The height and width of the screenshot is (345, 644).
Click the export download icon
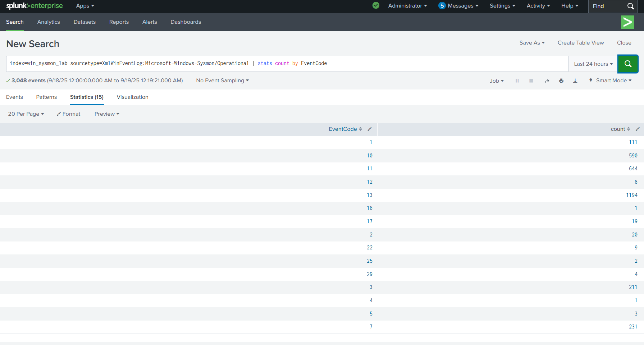pyautogui.click(x=575, y=81)
